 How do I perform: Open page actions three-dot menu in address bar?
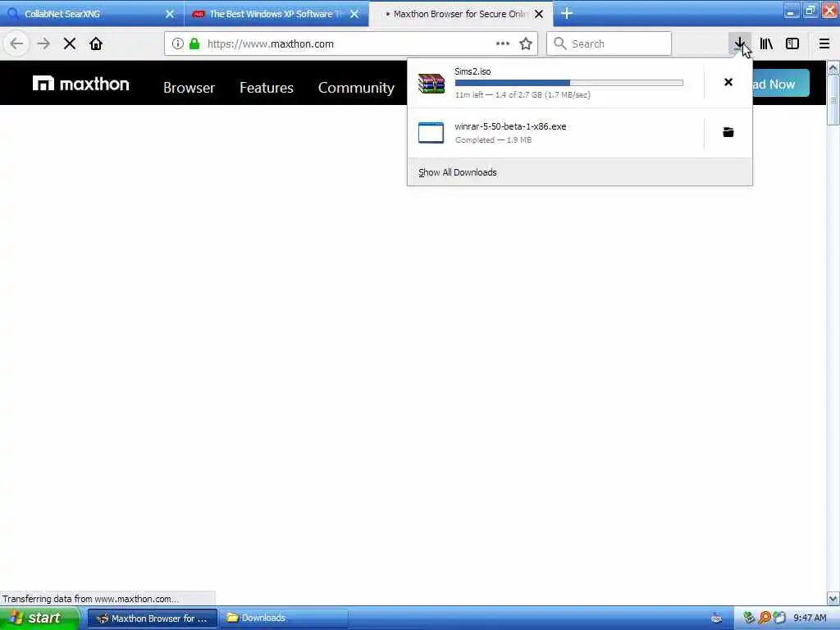[x=503, y=43]
